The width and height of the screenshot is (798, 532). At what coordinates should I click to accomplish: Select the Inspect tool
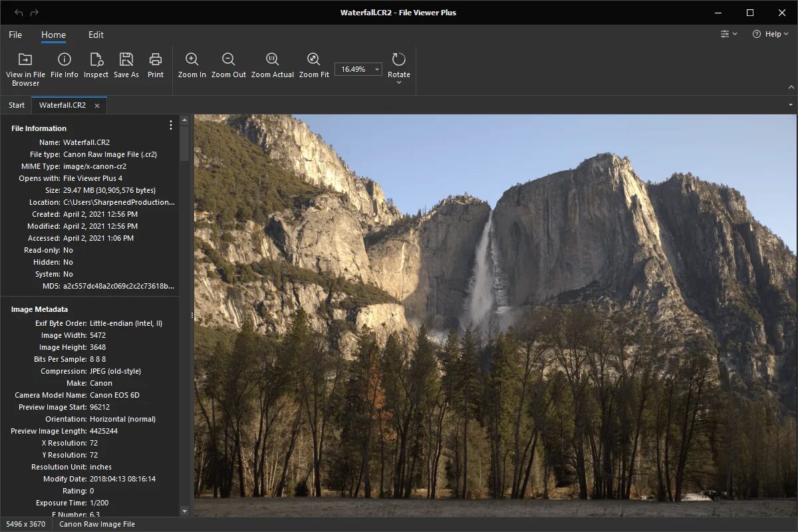[x=96, y=65]
